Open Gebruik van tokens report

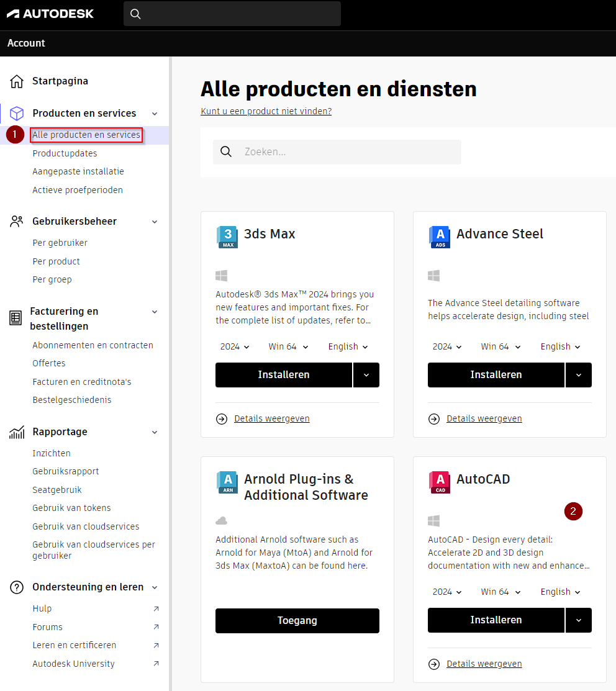(71, 508)
